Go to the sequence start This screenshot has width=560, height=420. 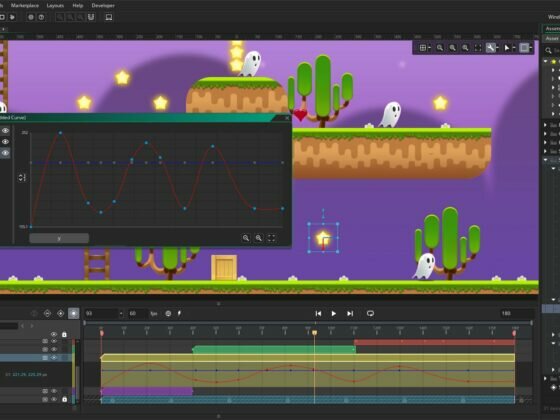pyautogui.click(x=318, y=314)
